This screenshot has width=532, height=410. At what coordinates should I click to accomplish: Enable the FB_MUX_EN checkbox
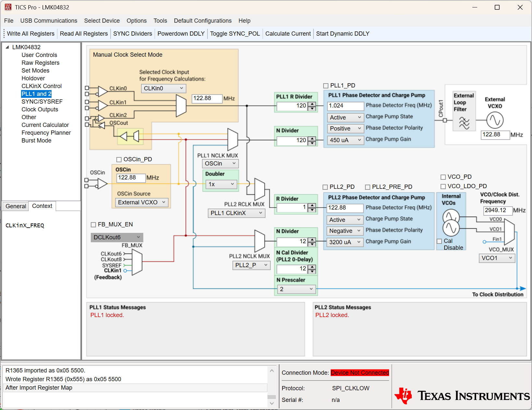[x=93, y=225]
